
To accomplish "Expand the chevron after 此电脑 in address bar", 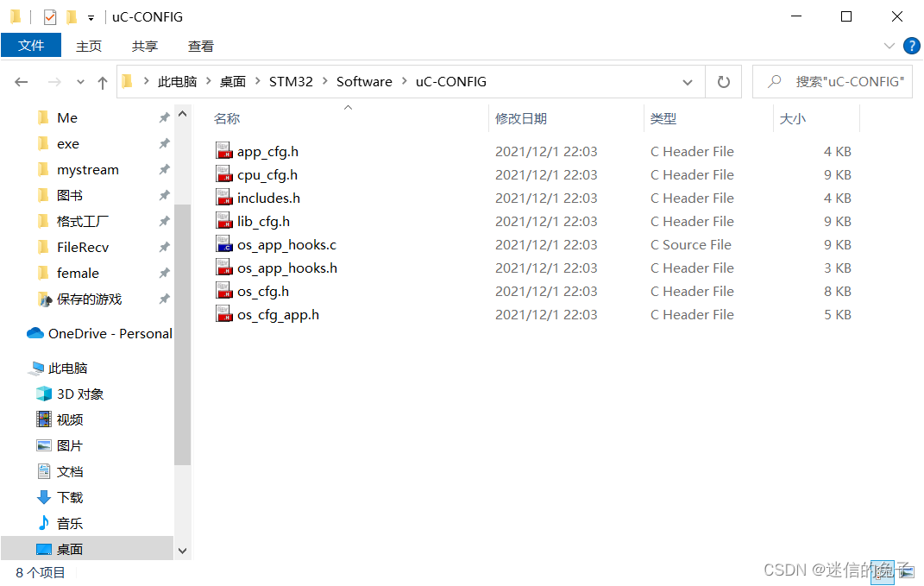I will point(208,81).
